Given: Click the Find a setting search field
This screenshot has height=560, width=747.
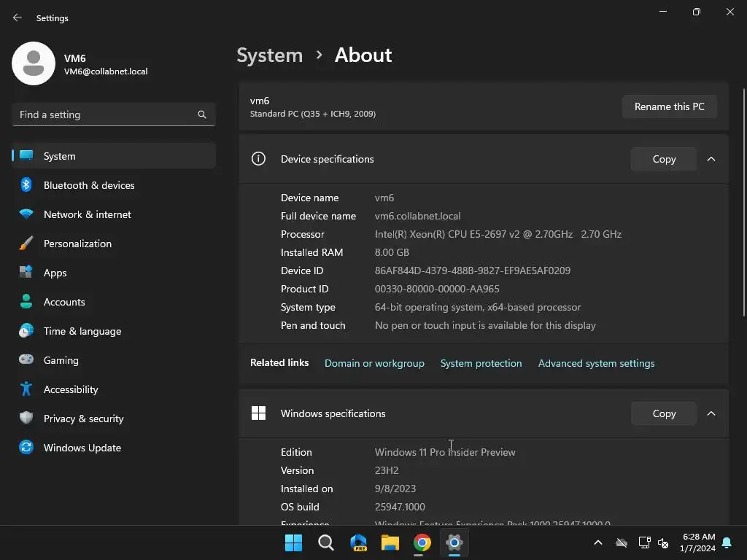Looking at the screenshot, I should (114, 114).
